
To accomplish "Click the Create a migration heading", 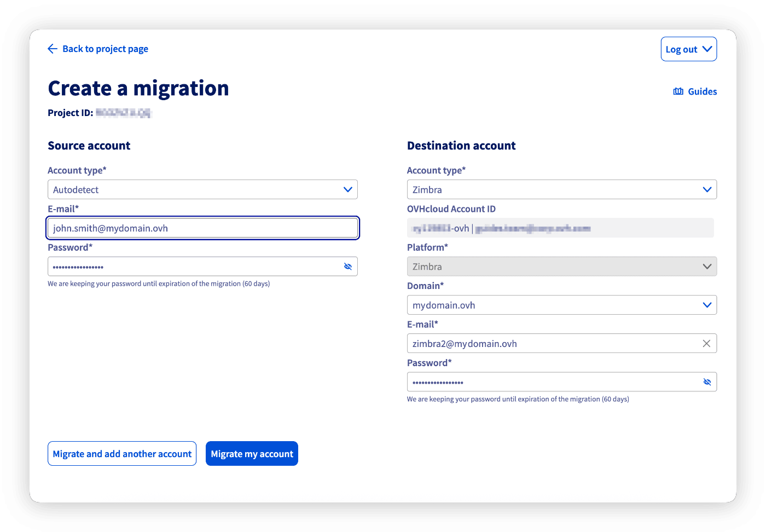I will tap(138, 88).
